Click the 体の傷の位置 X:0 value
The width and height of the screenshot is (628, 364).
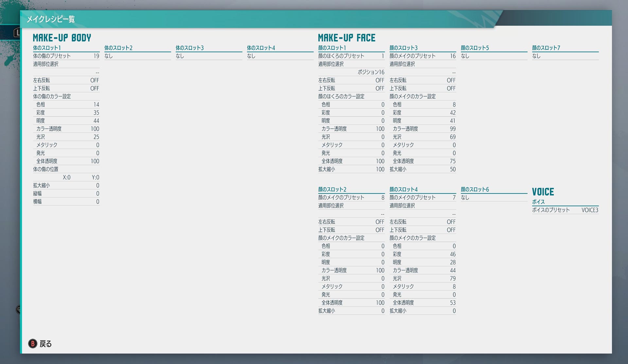pyautogui.click(x=66, y=177)
